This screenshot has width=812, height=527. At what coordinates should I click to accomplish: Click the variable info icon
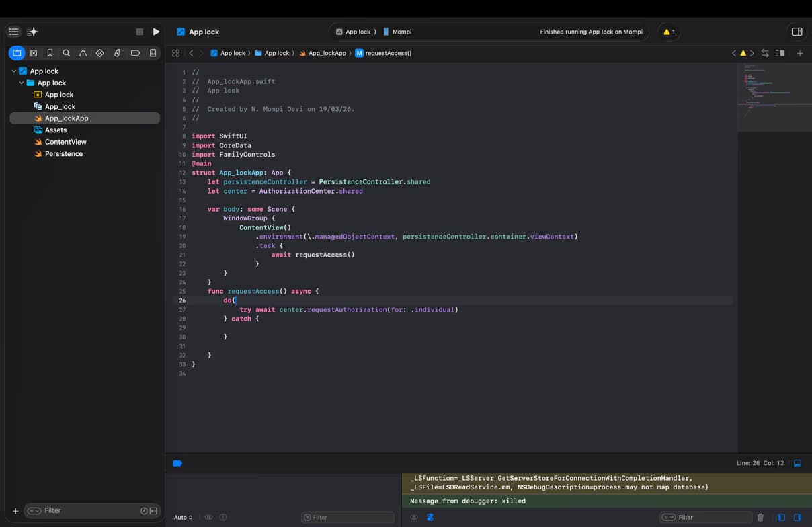(223, 517)
